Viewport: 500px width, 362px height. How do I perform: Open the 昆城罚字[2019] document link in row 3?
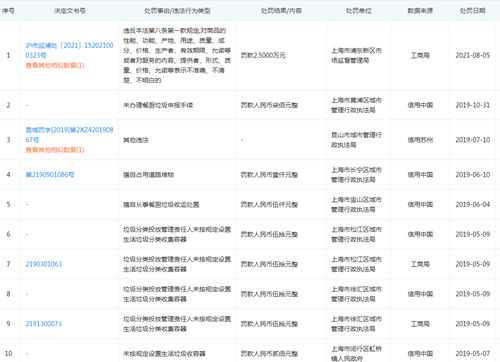point(69,135)
